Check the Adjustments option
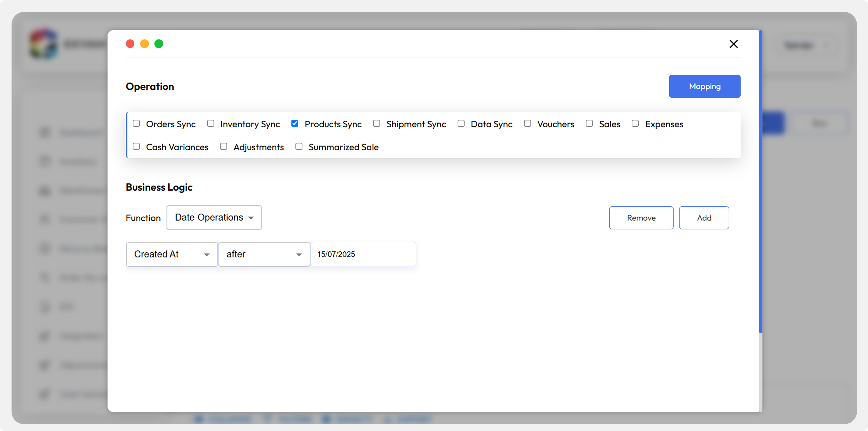The image size is (868, 431). [223, 146]
